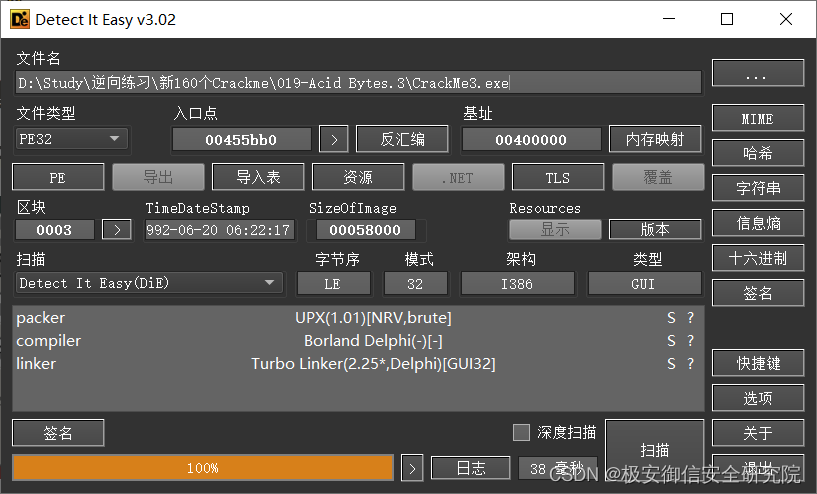Open the 选项 options dialog
817x494 pixels.
758,398
